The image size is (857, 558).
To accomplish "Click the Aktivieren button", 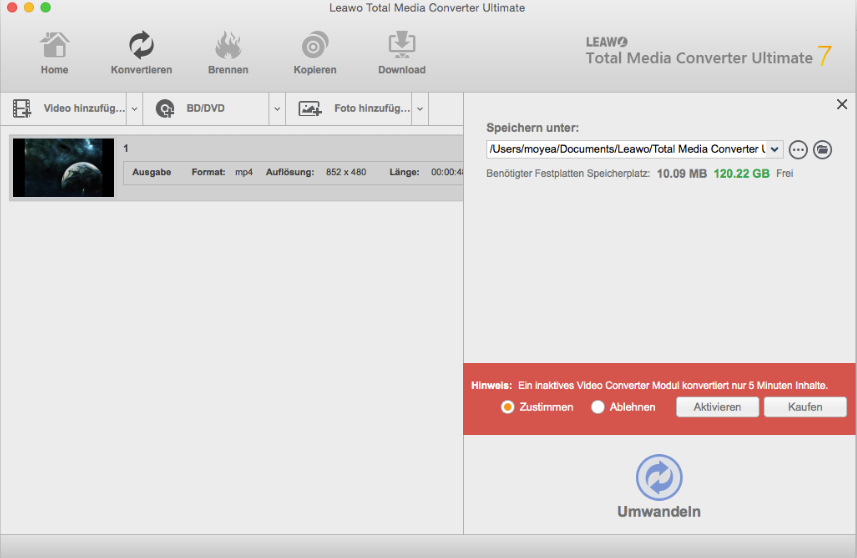I will [x=717, y=407].
